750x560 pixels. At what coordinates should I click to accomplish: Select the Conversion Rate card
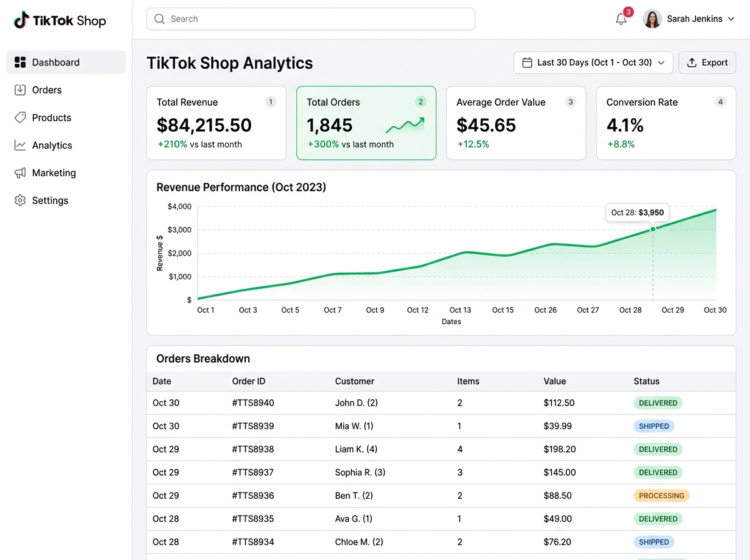[x=666, y=123]
